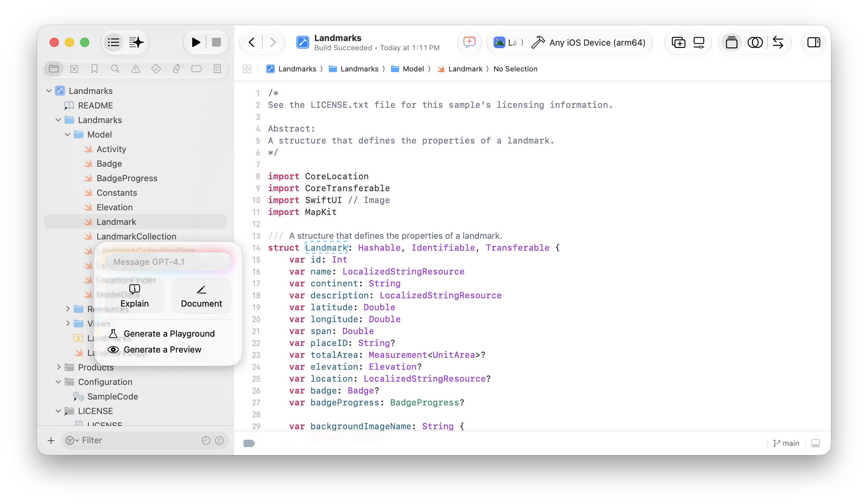Toggle source-control status filter icon
Screen dimensions: 868x504
pyautogui.click(x=219, y=440)
